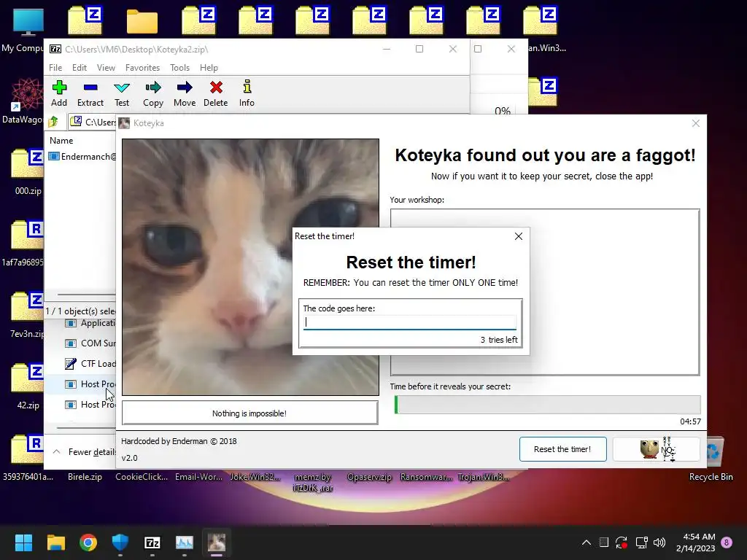Select the 42.zip desktop file
Screen dimensions: 747x560
click(28, 386)
